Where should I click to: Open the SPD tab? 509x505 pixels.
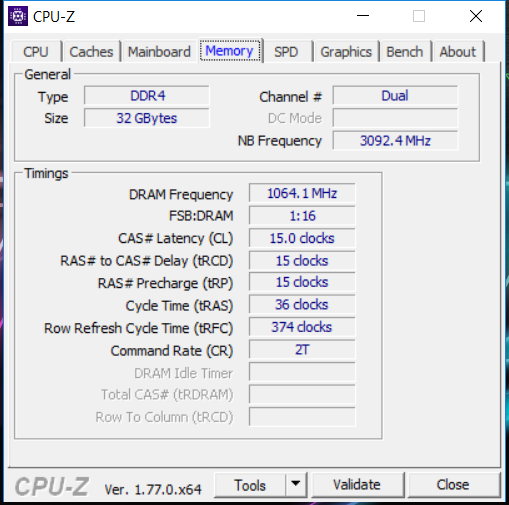tap(286, 52)
